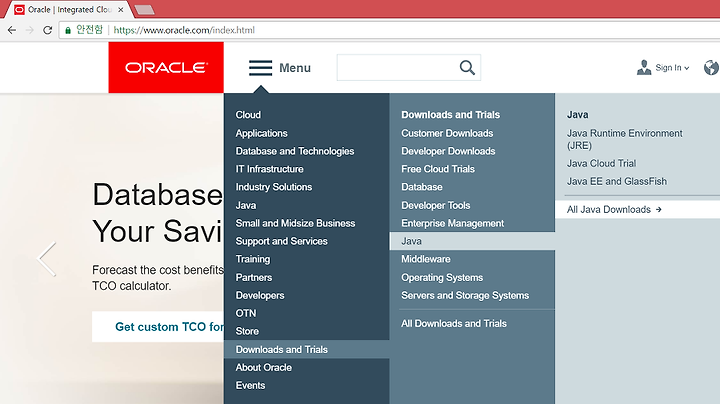Close the Oracle browser tab

click(x=120, y=10)
